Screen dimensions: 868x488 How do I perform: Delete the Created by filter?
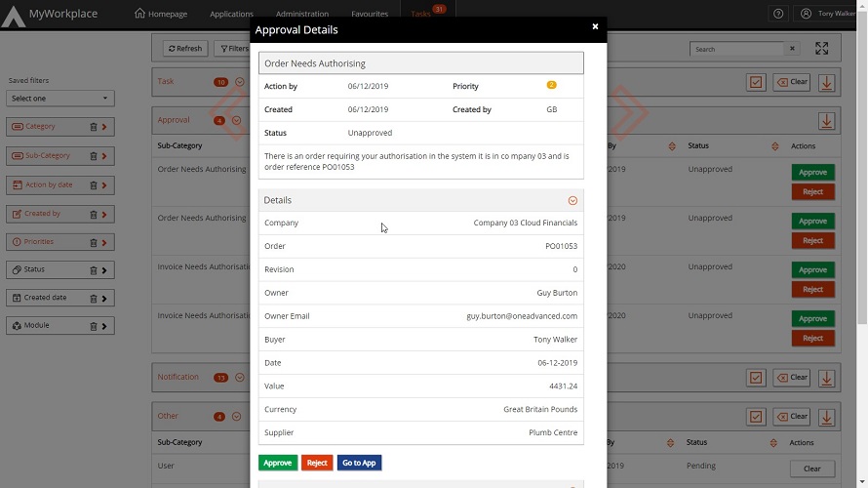tap(94, 215)
